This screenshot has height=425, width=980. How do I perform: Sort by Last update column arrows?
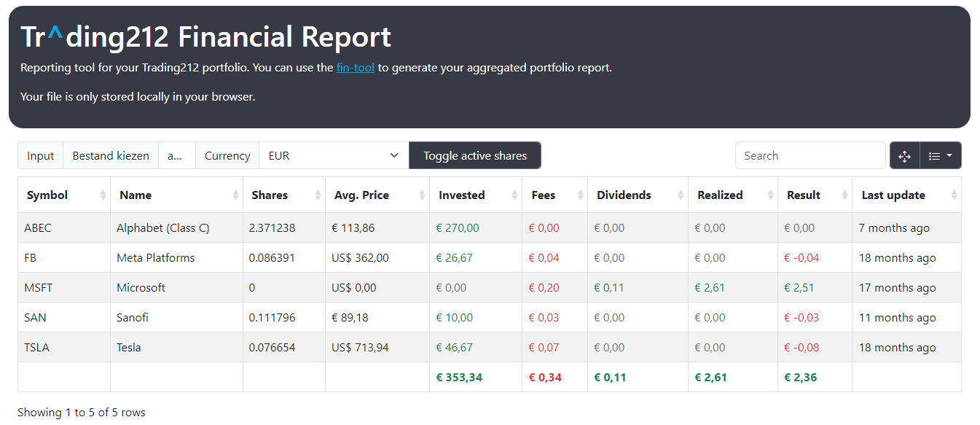pyautogui.click(x=954, y=195)
